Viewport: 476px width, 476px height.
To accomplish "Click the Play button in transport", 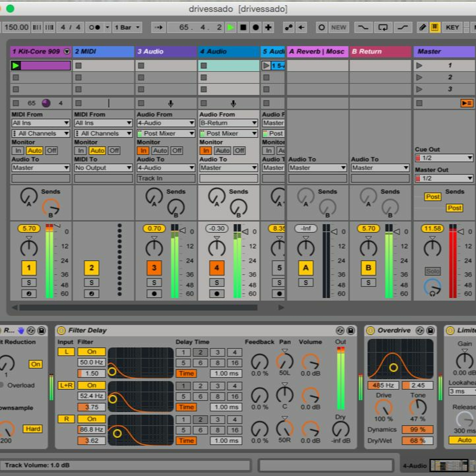I will (x=231, y=27).
